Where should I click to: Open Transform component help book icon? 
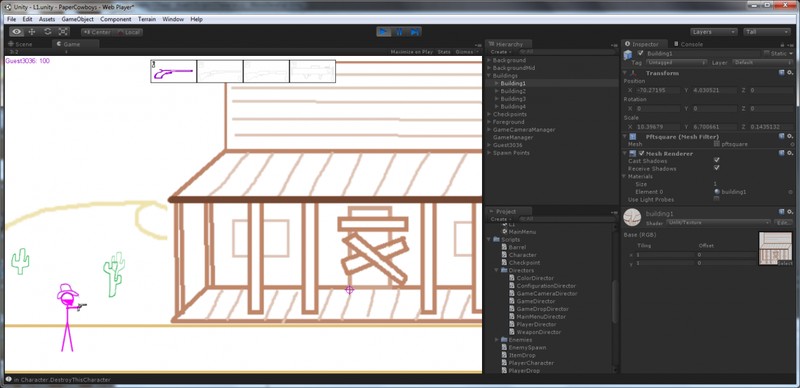782,73
